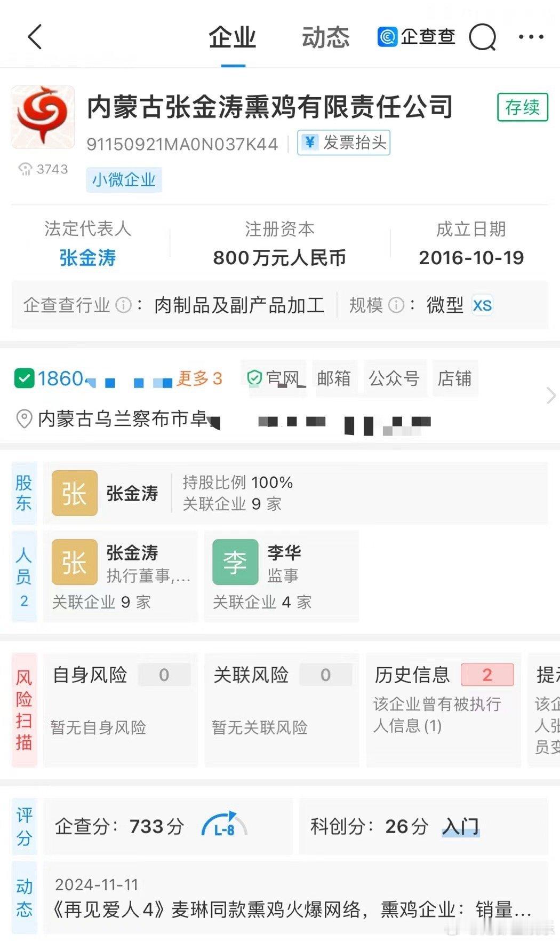Tap 肉制品及副产品加工 industry text
This screenshot has width=560, height=941.
[x=239, y=305]
